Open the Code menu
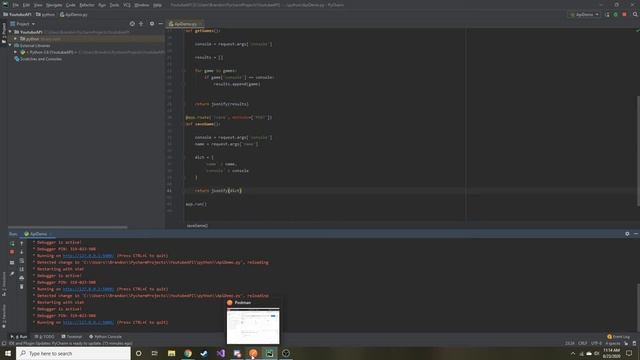This screenshot has width=640, height=360. click(x=71, y=5)
